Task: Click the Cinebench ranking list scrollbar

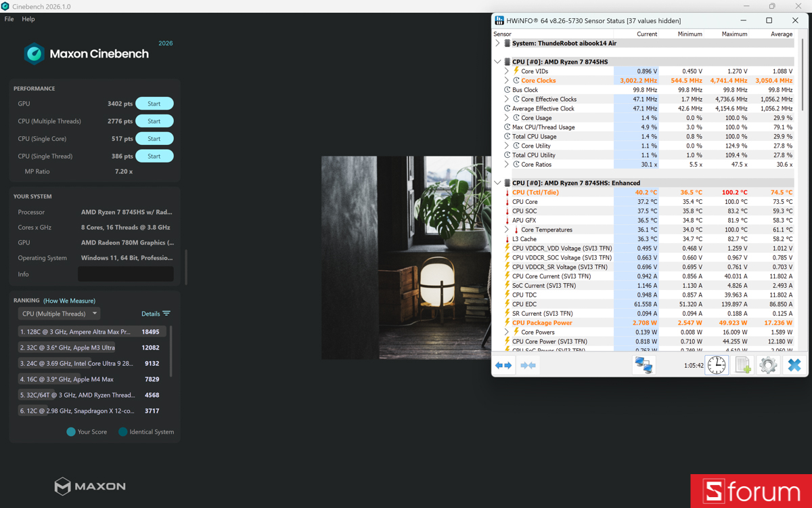Action: [171, 351]
